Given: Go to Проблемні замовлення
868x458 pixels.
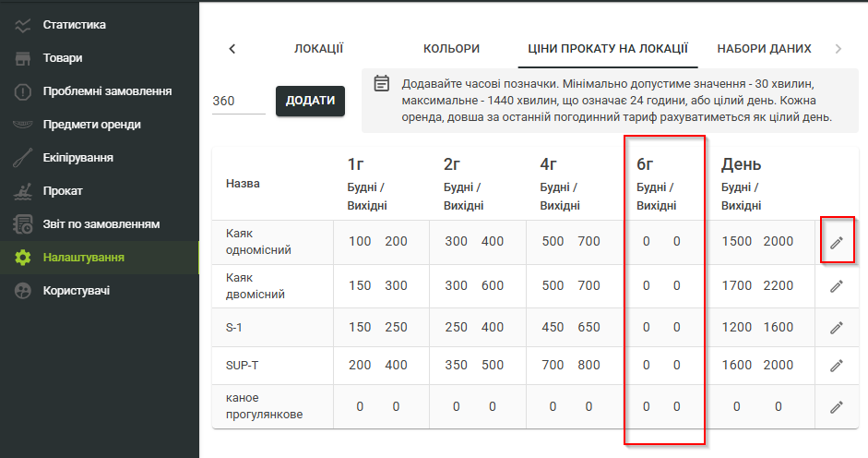Looking at the screenshot, I should (x=107, y=91).
